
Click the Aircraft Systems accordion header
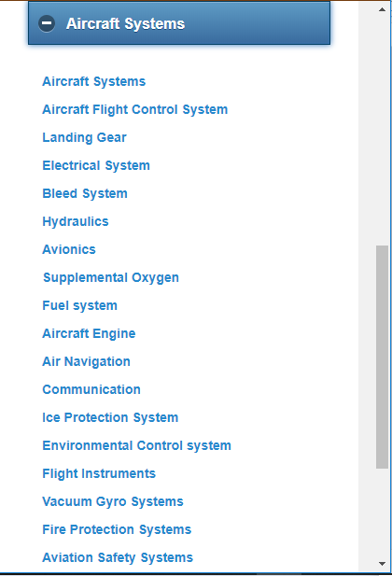[179, 23]
